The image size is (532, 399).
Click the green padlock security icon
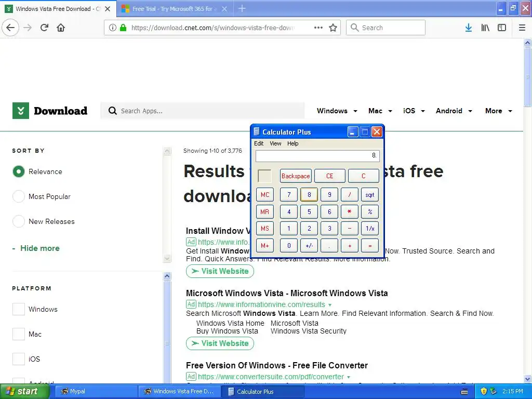pyautogui.click(x=123, y=28)
